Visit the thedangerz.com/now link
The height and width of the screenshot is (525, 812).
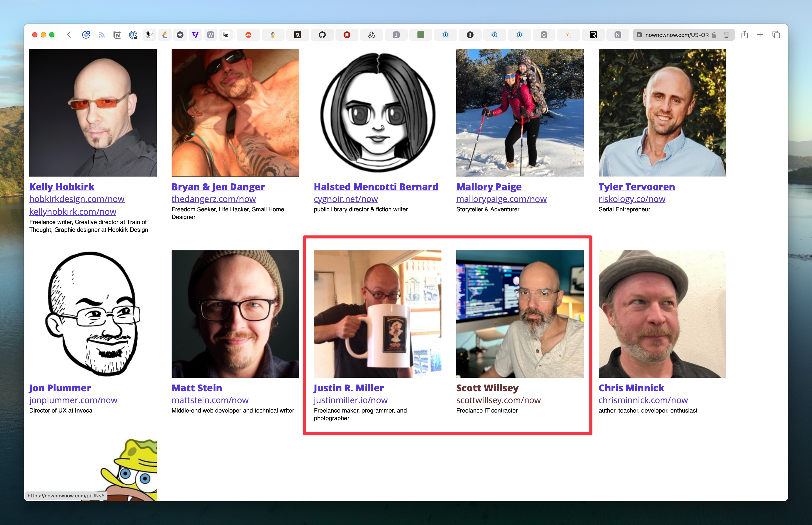click(213, 199)
